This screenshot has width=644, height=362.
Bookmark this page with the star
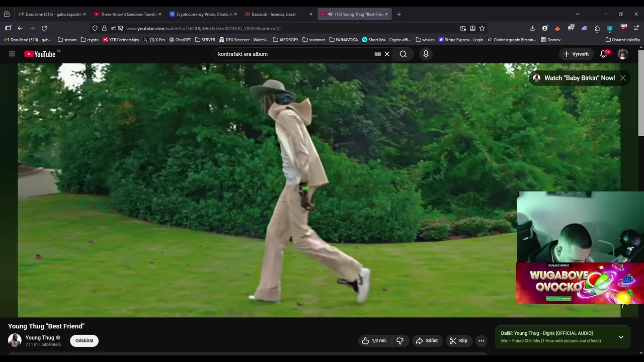482,28
